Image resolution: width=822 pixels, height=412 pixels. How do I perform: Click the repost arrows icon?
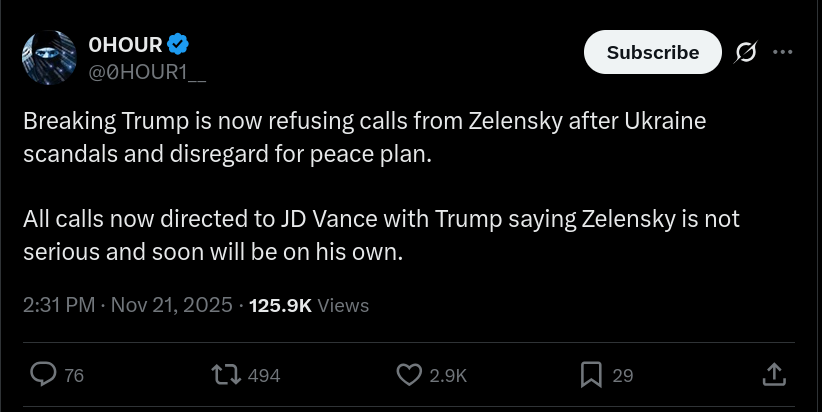tap(226, 375)
